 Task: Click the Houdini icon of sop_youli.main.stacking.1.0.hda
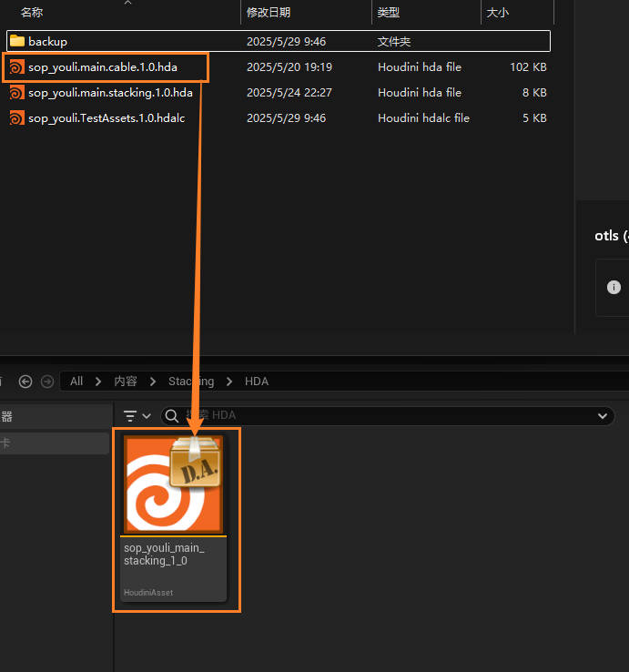pos(16,93)
